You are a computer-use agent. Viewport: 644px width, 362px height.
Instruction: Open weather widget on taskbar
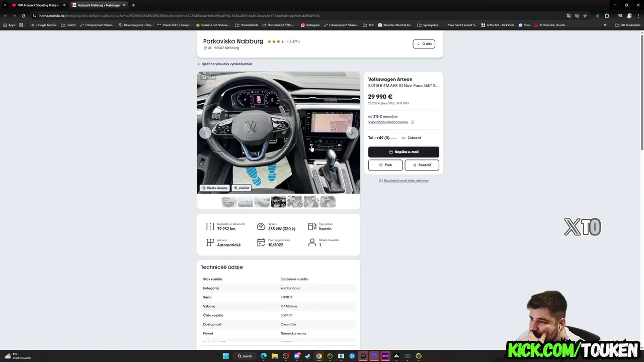[18, 356]
